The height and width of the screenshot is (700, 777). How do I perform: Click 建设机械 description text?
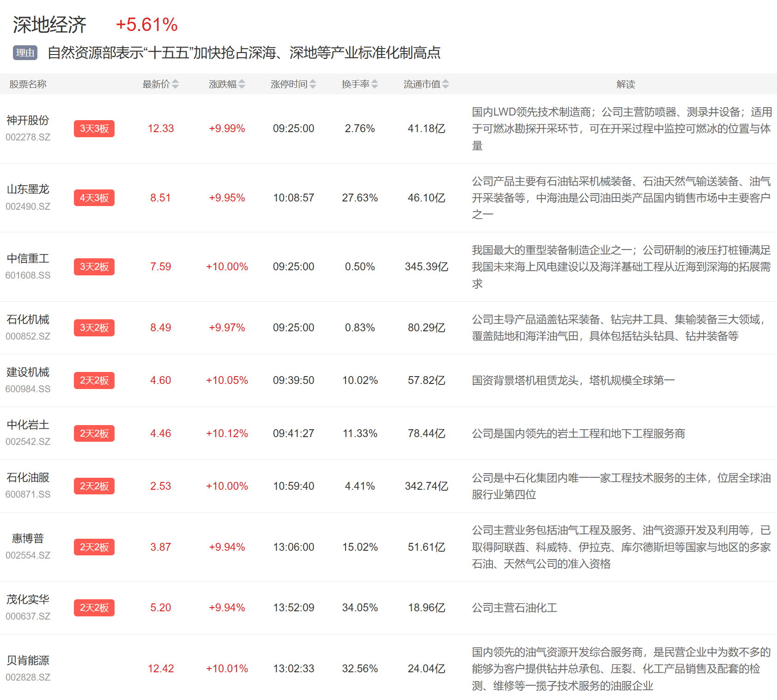[573, 380]
